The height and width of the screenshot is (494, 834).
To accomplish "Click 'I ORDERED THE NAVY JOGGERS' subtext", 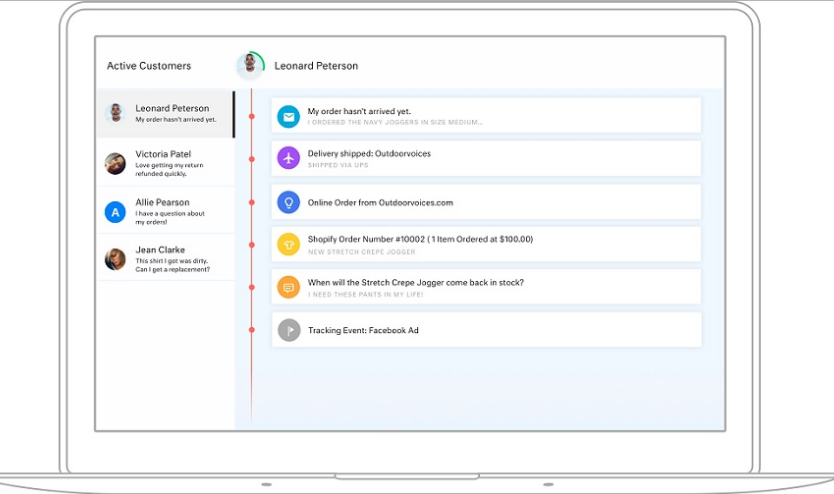I will pyautogui.click(x=395, y=122).
